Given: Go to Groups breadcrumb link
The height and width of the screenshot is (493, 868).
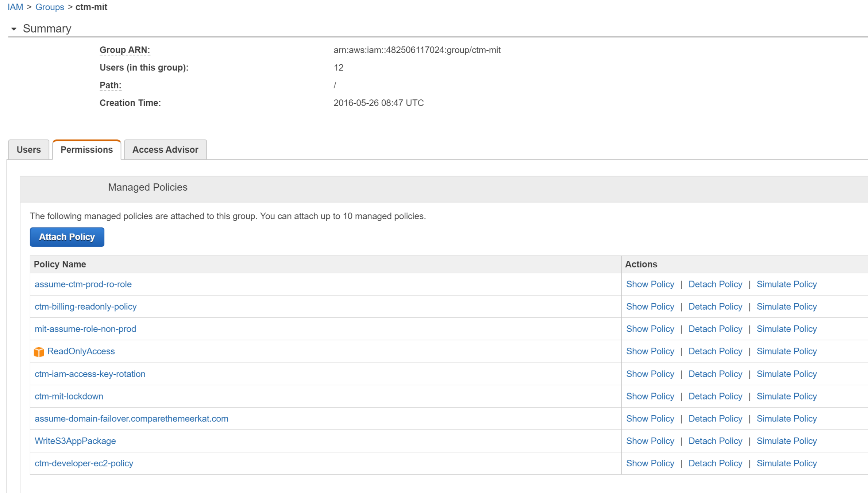Looking at the screenshot, I should (x=50, y=7).
